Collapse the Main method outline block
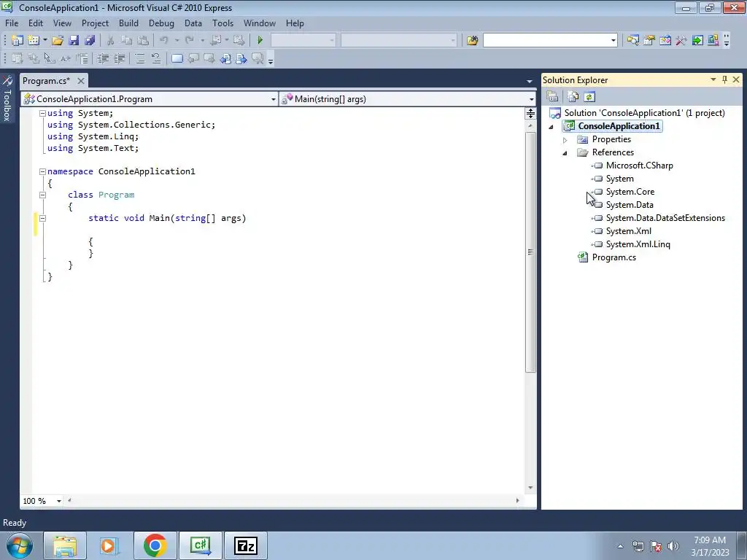The width and height of the screenshot is (747, 560). [x=42, y=218]
